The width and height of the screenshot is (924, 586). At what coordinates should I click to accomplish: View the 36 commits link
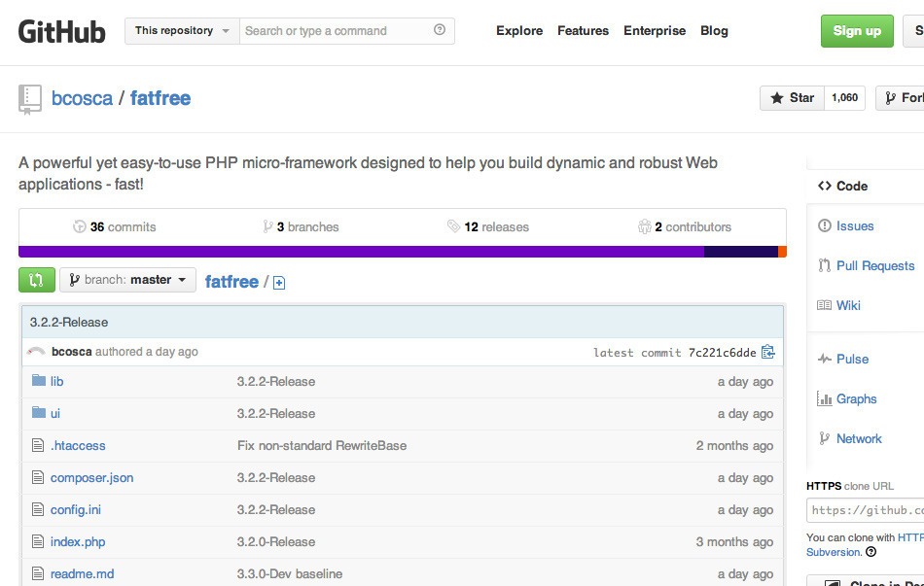point(115,226)
